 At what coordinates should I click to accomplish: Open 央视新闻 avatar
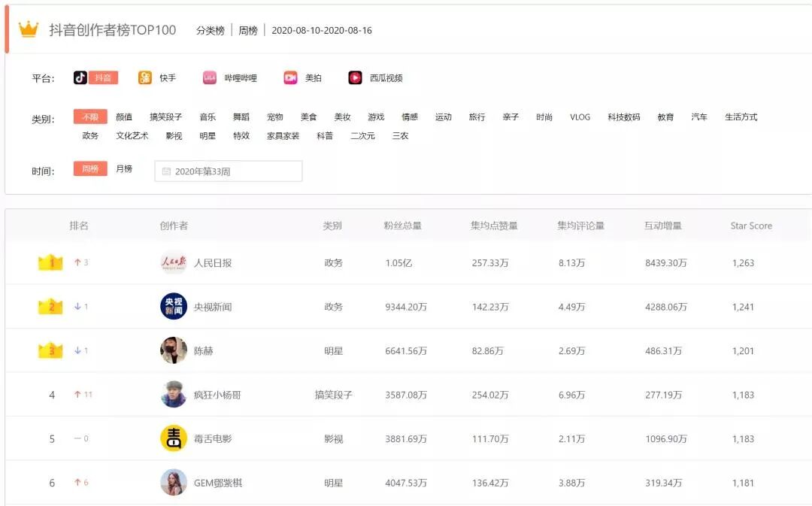[x=174, y=307]
